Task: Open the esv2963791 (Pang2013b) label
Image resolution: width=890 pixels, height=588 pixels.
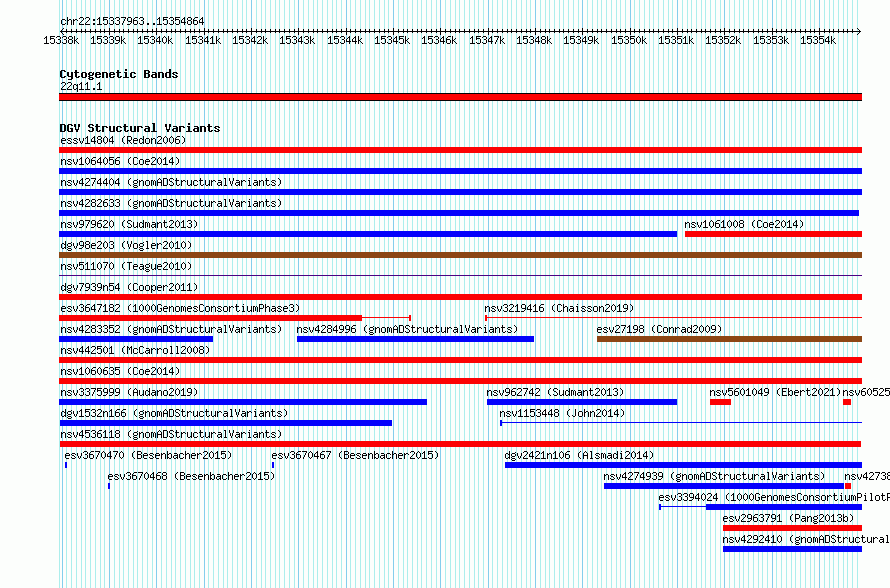Action: (x=788, y=518)
